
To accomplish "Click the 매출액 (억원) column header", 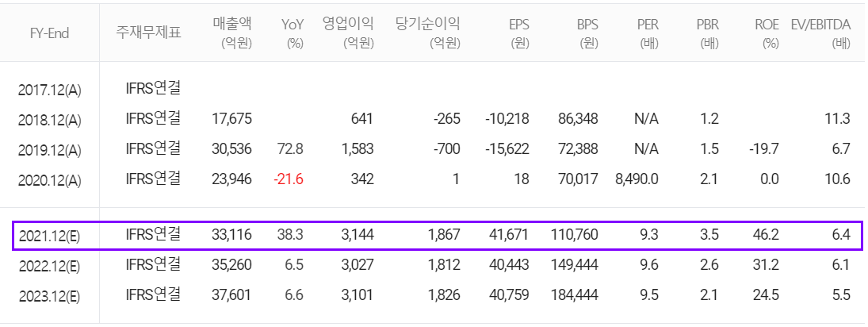I will tap(232, 33).
